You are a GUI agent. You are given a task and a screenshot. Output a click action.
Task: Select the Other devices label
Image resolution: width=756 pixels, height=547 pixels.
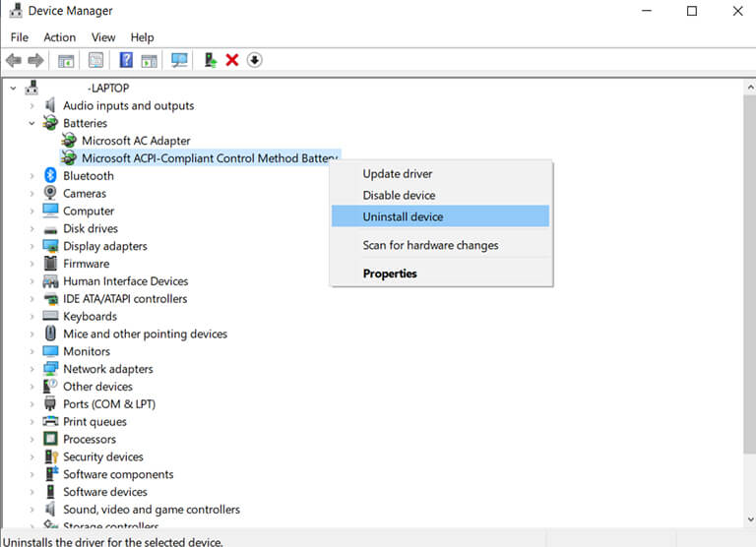[x=97, y=386]
